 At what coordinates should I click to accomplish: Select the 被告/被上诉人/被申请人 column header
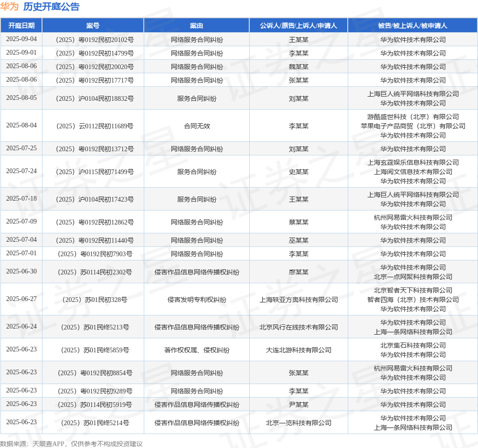tap(413, 26)
